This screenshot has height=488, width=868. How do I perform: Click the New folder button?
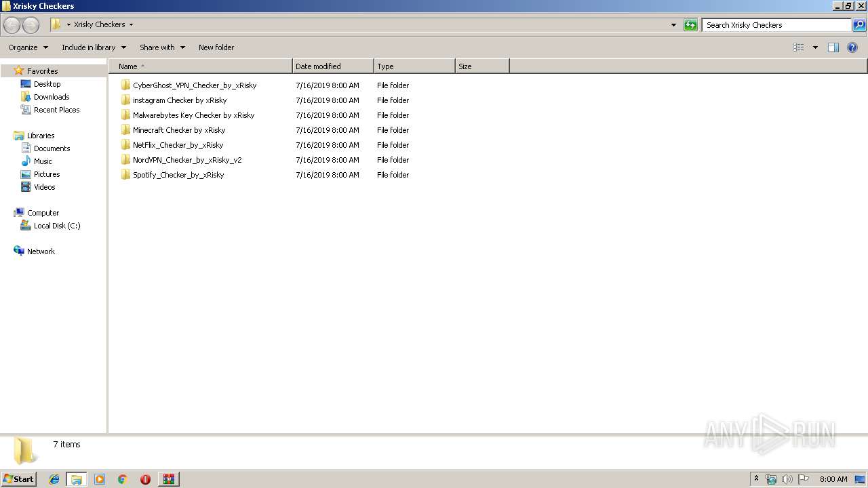pyautogui.click(x=216, y=47)
